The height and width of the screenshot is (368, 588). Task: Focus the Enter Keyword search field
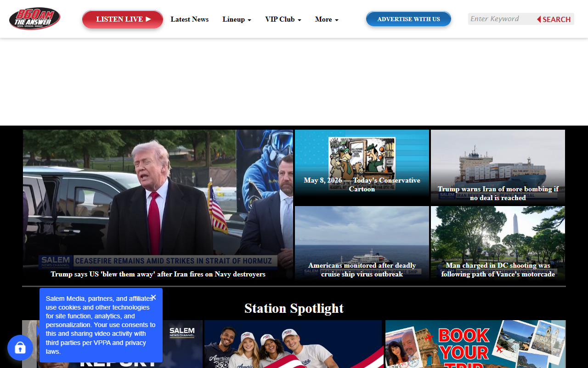501,19
